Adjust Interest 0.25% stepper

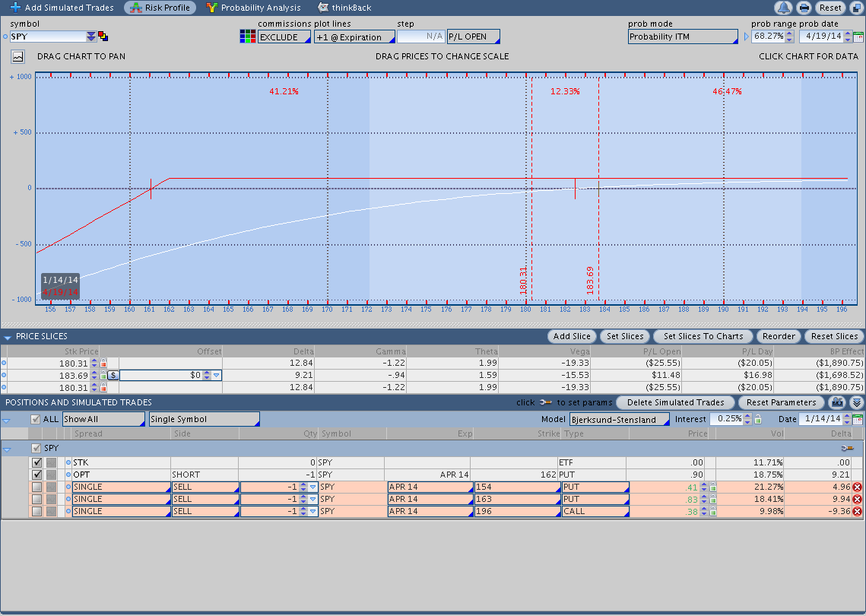pos(747,419)
